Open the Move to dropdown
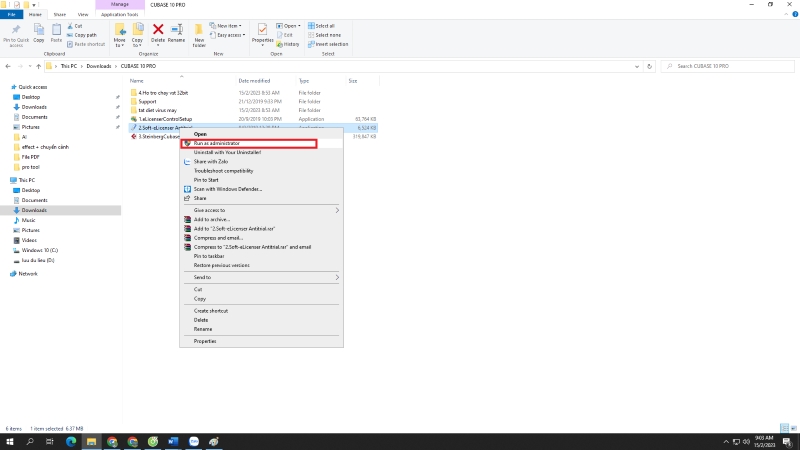800x450 pixels. 119,42
